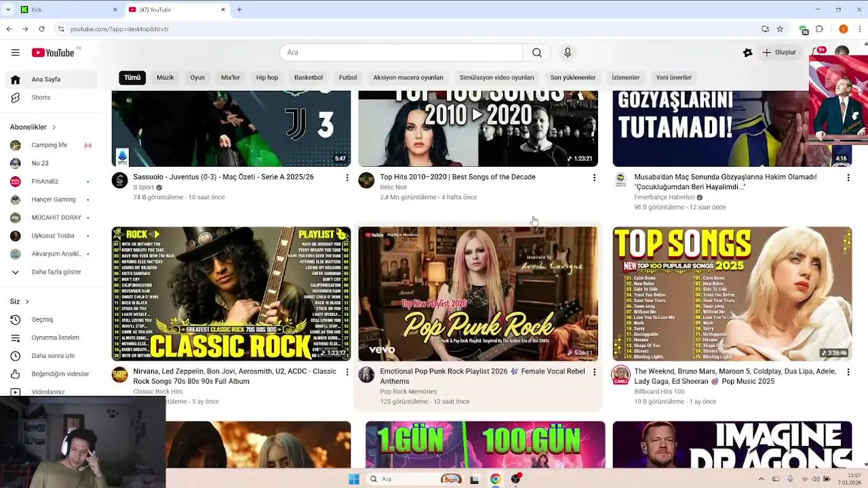Select Simülasyon video oyunları filter chip
868x488 pixels.
pos(497,77)
